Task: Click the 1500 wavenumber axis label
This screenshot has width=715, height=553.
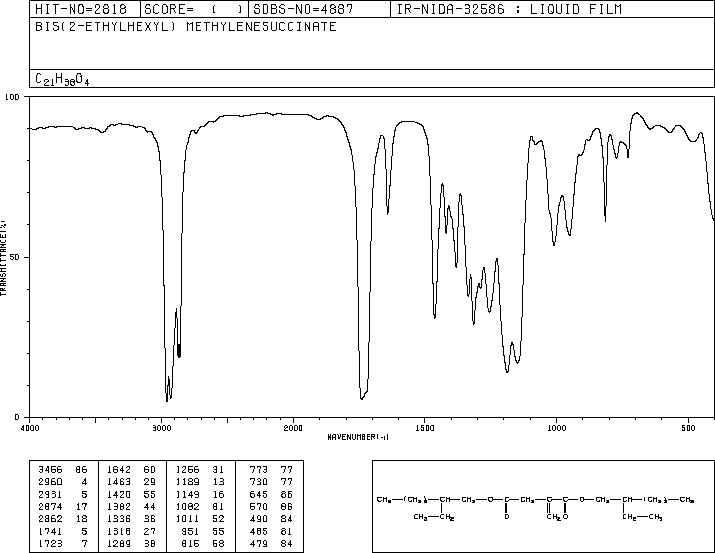Action: (425, 428)
